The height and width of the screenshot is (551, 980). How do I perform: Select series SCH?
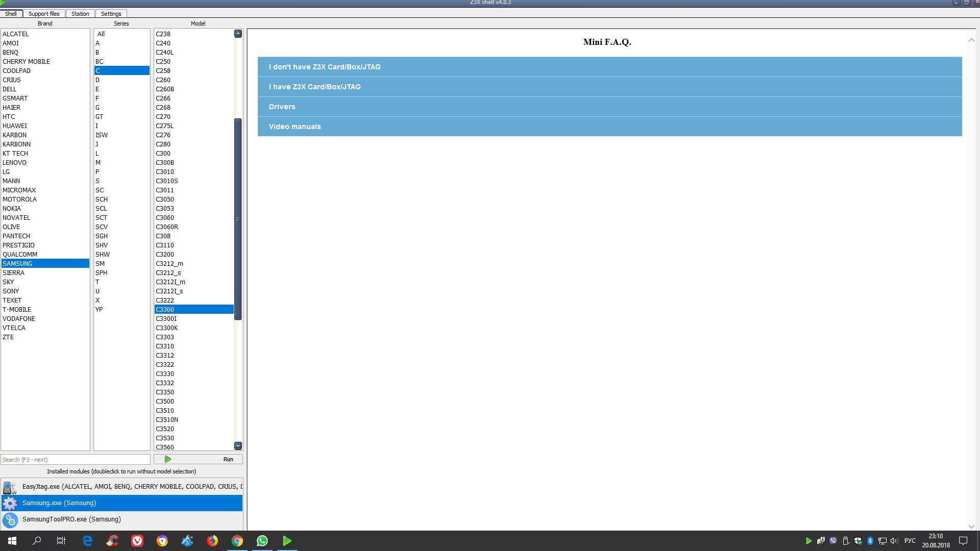pos(122,199)
